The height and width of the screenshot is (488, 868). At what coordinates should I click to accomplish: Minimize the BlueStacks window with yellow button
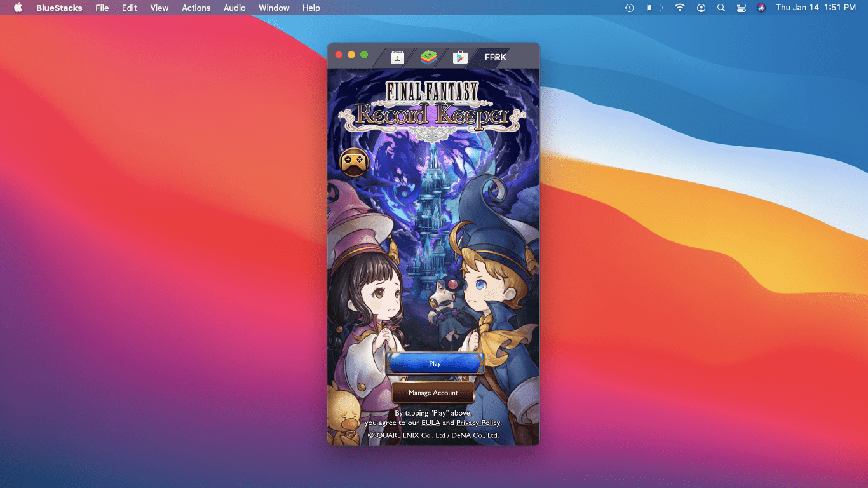(x=351, y=55)
